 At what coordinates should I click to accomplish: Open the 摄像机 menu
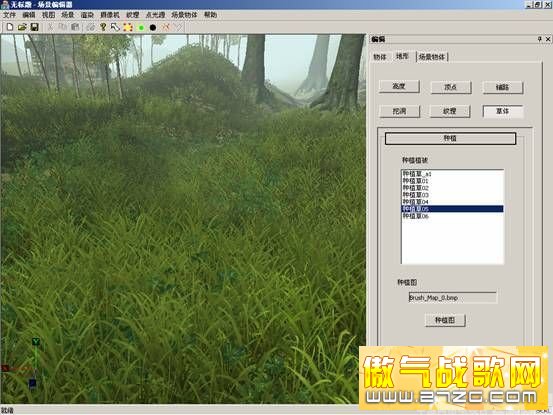point(110,15)
